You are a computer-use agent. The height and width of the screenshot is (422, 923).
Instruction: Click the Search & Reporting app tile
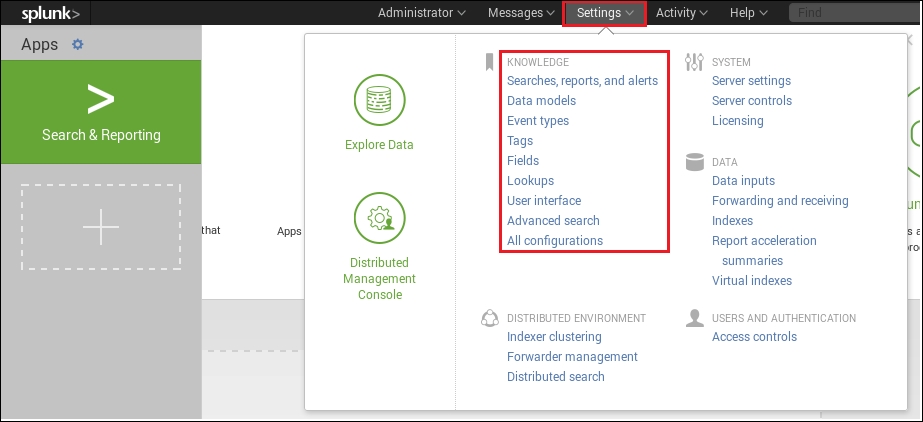[x=101, y=112]
